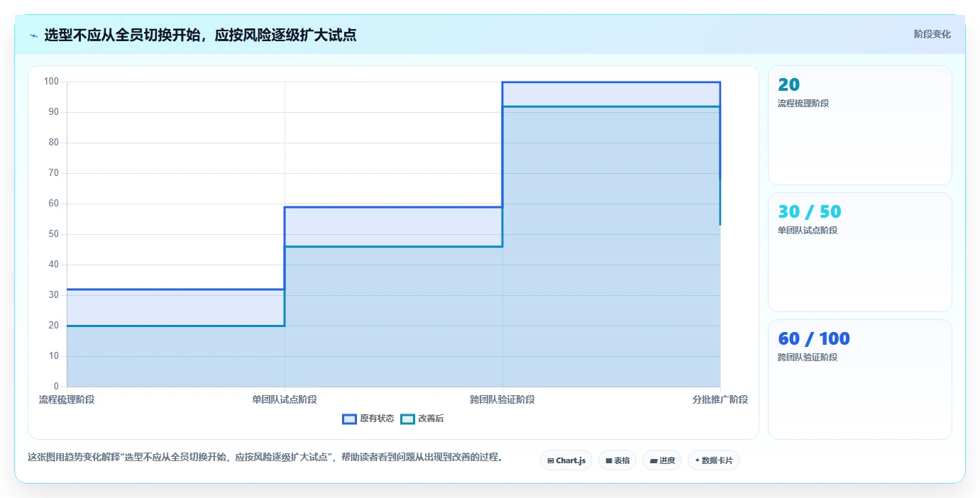Viewport: 980px width, 498px height.
Task: Open the 流程梳理阶段 card showing 20
Action: click(859, 126)
